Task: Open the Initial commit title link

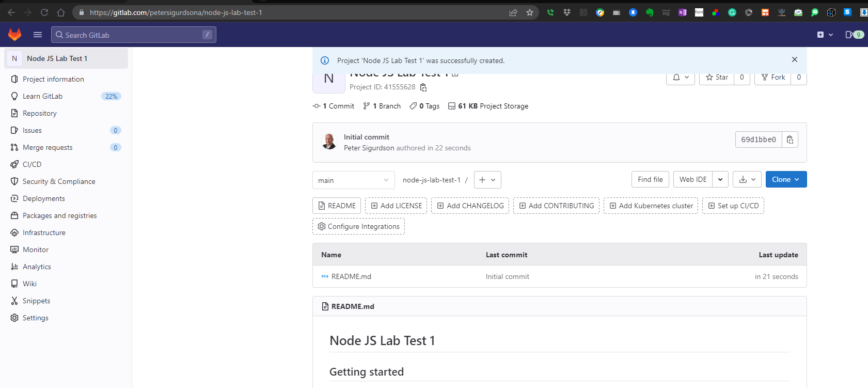Action: [367, 137]
